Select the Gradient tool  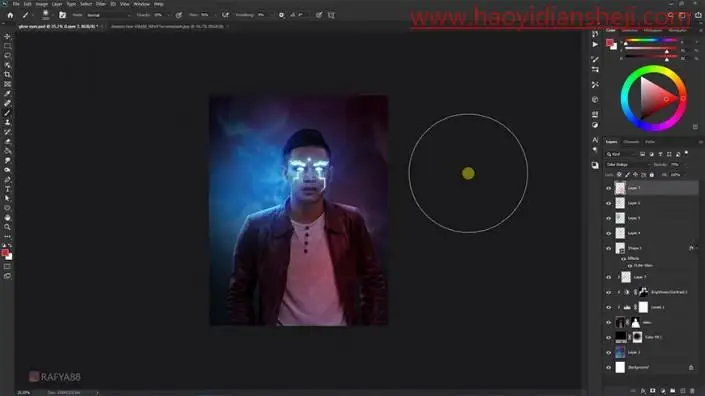(7, 151)
